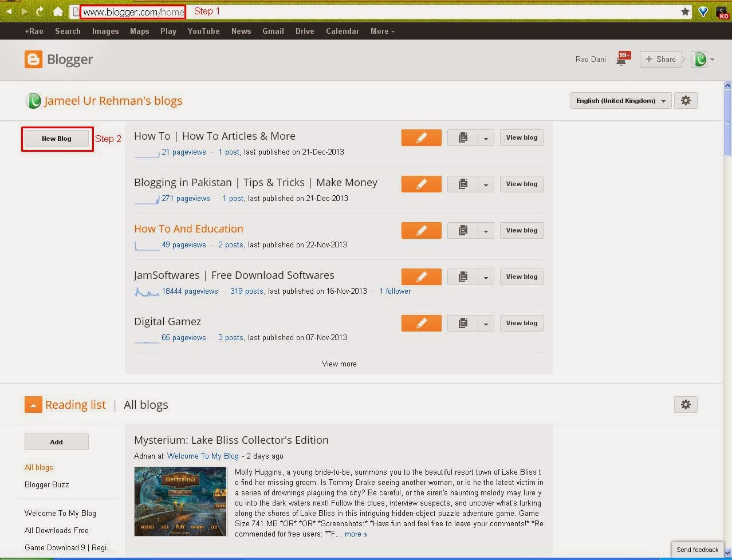
Task: Create new post for How To And Education
Action: pyautogui.click(x=422, y=230)
